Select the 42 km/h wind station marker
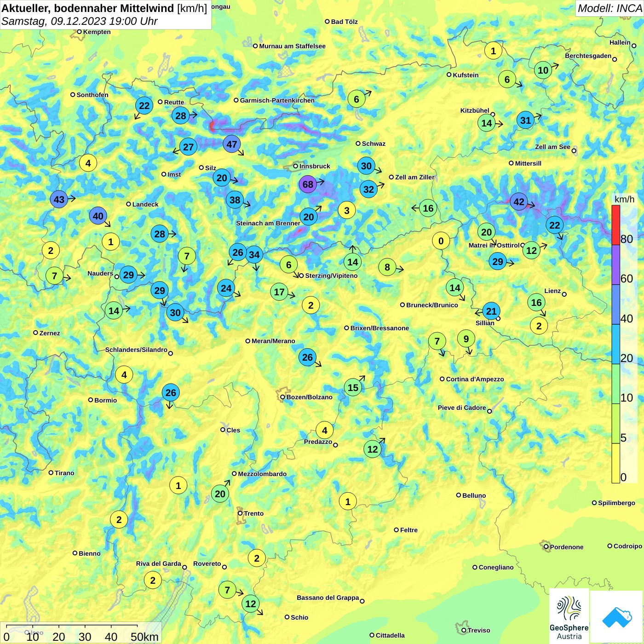The image size is (644, 644). coord(519,202)
